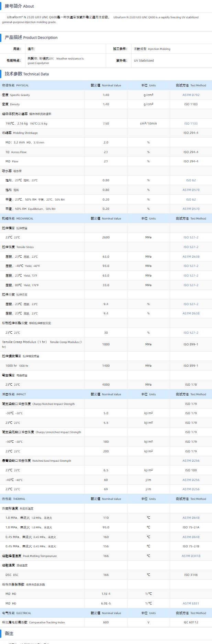Click the deflection temperature value '95.0'
Screen dimensions: 212x644
point(106,527)
